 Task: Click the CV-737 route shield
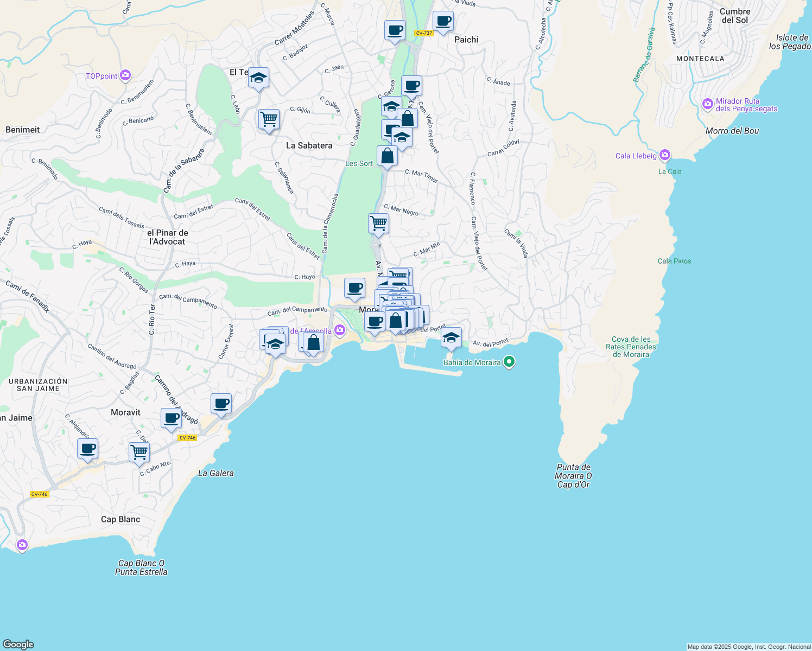(424, 33)
